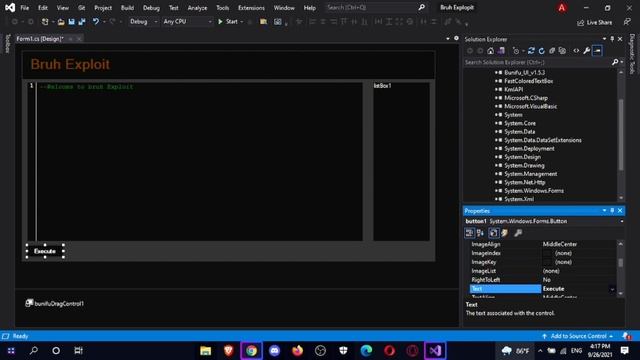Click the Save All toolbar icon
Image resolution: width=640 pixels, height=360 pixels.
click(x=82, y=22)
